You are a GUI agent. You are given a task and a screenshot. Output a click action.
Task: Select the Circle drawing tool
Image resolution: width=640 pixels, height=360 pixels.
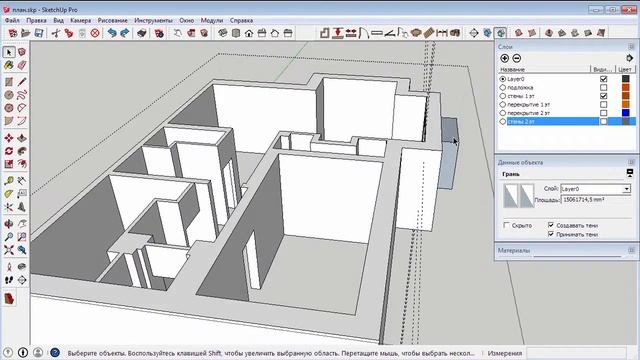point(9,95)
